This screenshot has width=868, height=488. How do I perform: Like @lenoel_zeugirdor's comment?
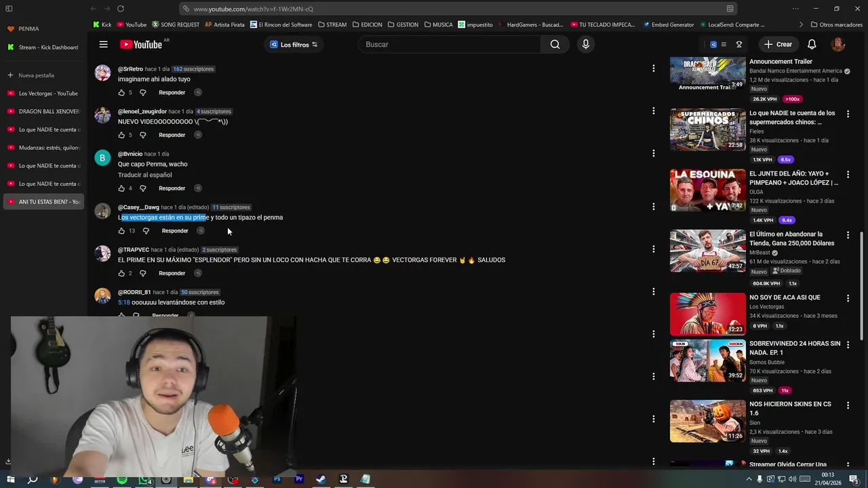(x=121, y=135)
